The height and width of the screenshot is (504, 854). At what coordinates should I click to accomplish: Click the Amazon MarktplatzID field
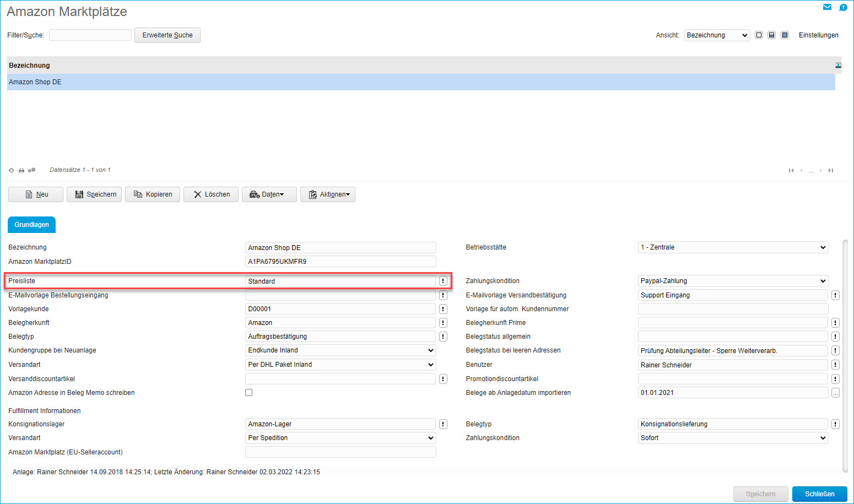[x=340, y=262]
